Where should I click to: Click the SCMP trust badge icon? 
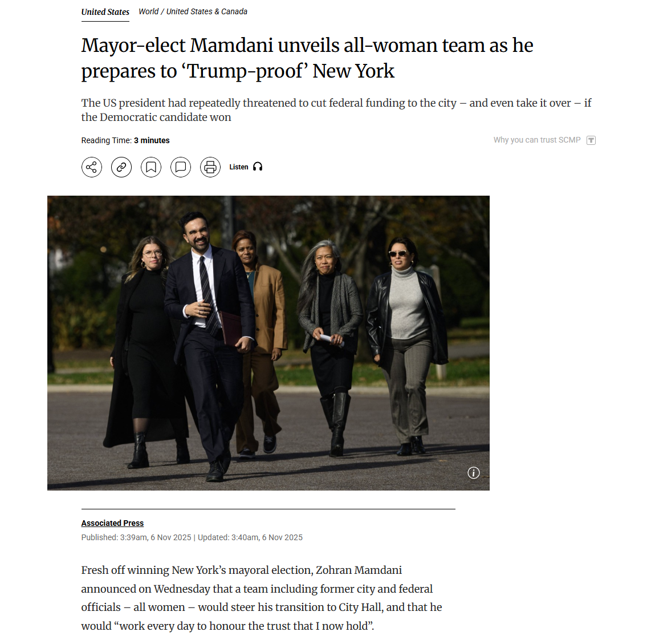pyautogui.click(x=591, y=140)
